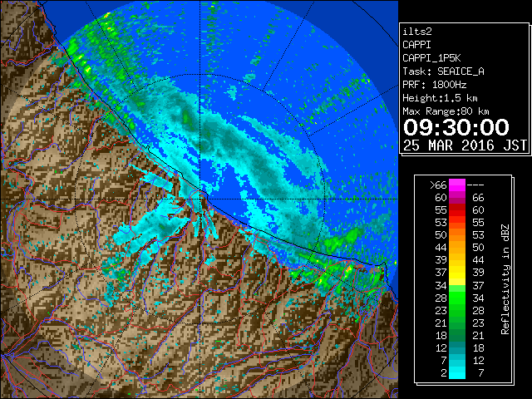Image resolution: width=532 pixels, height=399 pixels.
Task: Click the radar center at the range-ring crosshair
Action: (200, 199)
